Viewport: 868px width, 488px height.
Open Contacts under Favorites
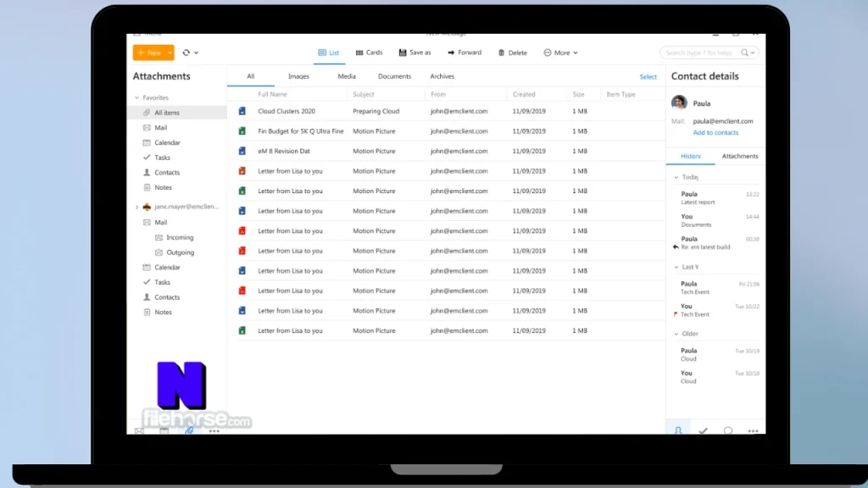pyautogui.click(x=167, y=172)
